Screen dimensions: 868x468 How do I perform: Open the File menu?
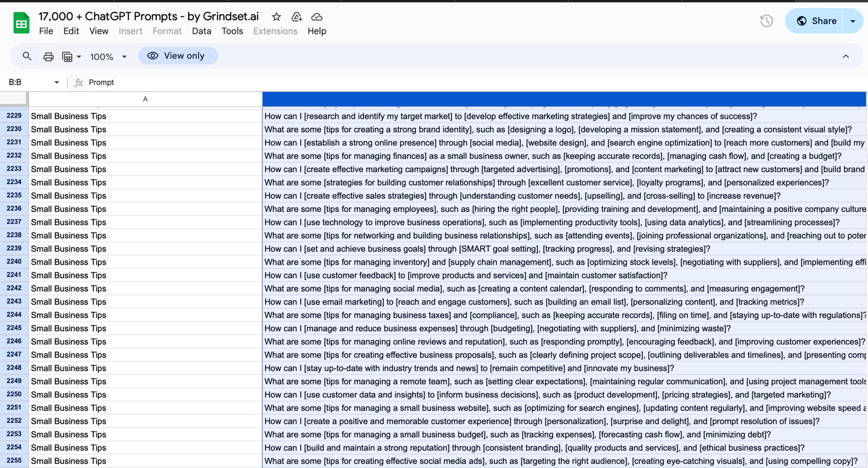click(x=46, y=31)
